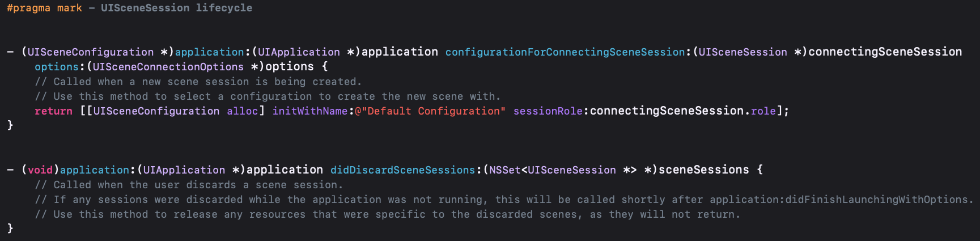Image resolution: width=980 pixels, height=241 pixels.
Task: Click the "Default Configuration" string literal
Action: (432, 111)
